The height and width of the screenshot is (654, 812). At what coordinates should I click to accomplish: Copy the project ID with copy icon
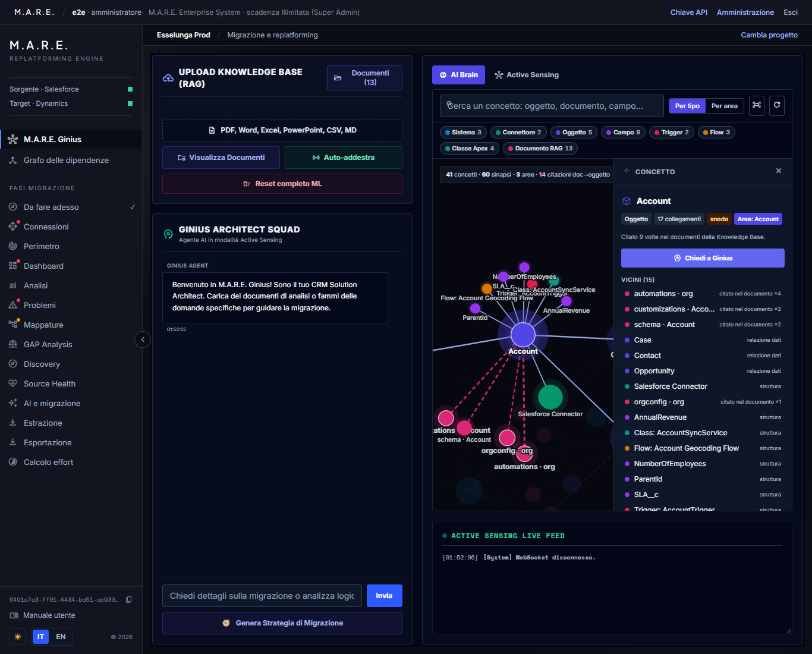129,599
